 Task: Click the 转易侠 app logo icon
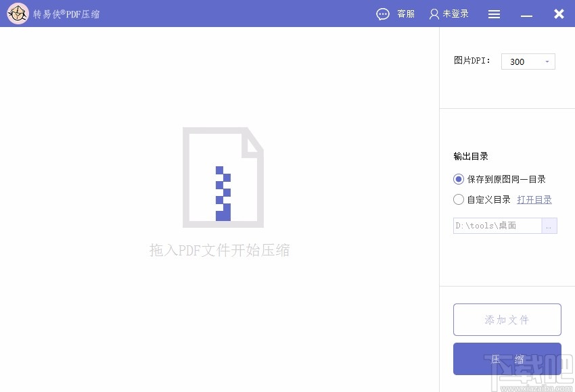[x=18, y=14]
